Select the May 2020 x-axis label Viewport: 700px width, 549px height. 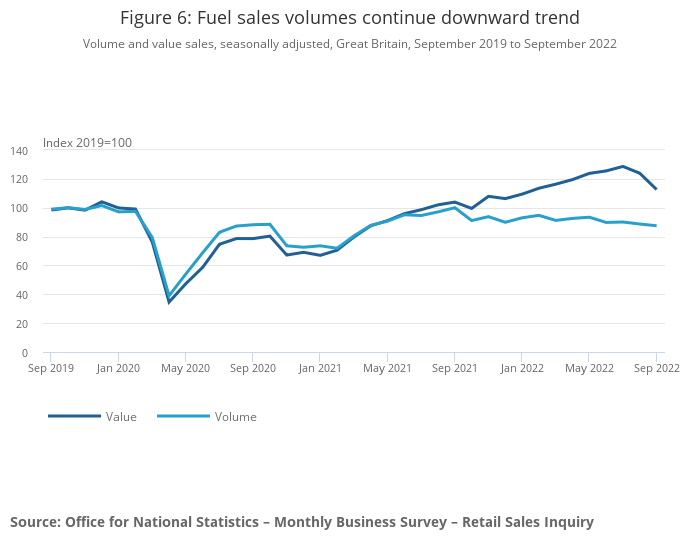tap(185, 368)
